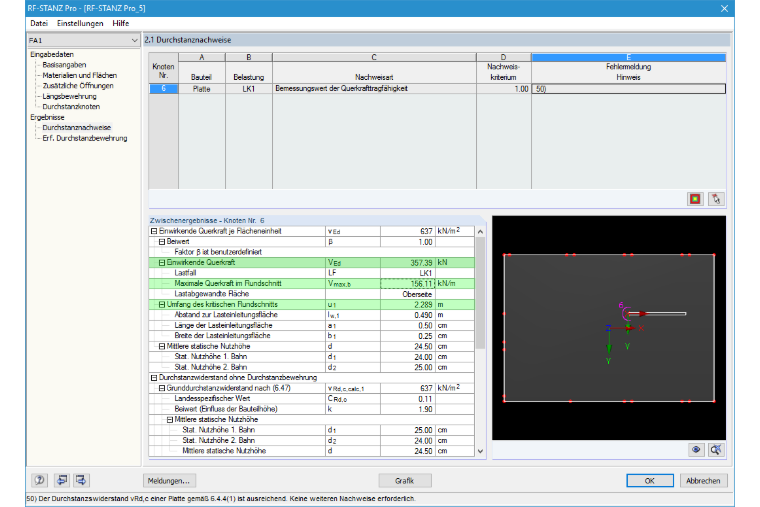Screen dimensions: 760x507
Task: Click the Platte cell in Bauteil column
Action: coord(202,89)
